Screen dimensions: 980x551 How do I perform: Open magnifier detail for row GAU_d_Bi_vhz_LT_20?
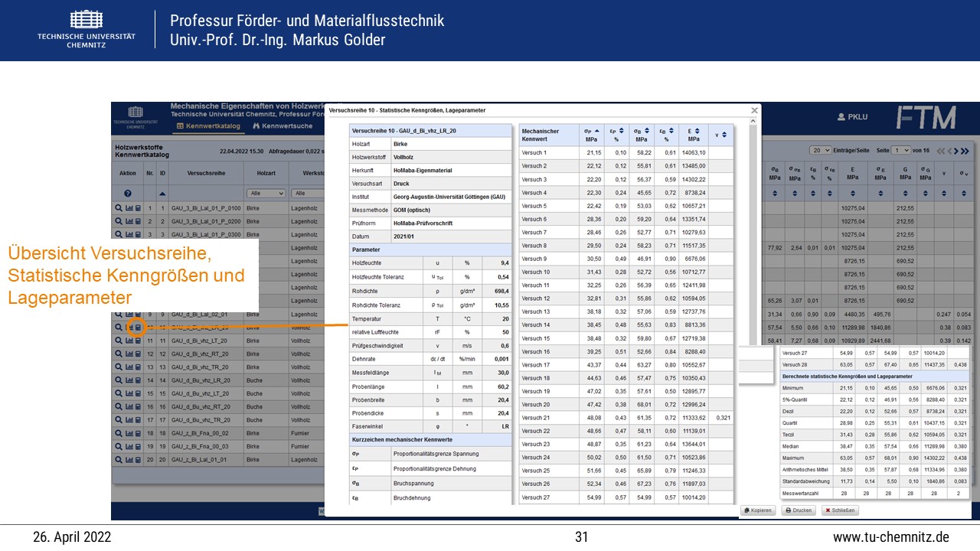point(119,341)
